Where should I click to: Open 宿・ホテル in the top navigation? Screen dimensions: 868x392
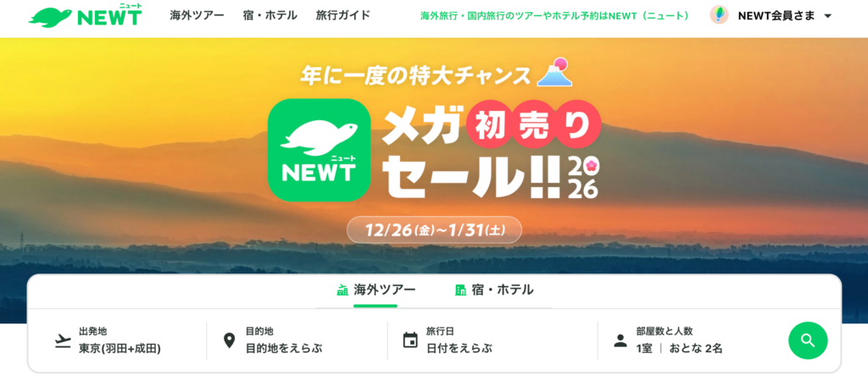[270, 15]
